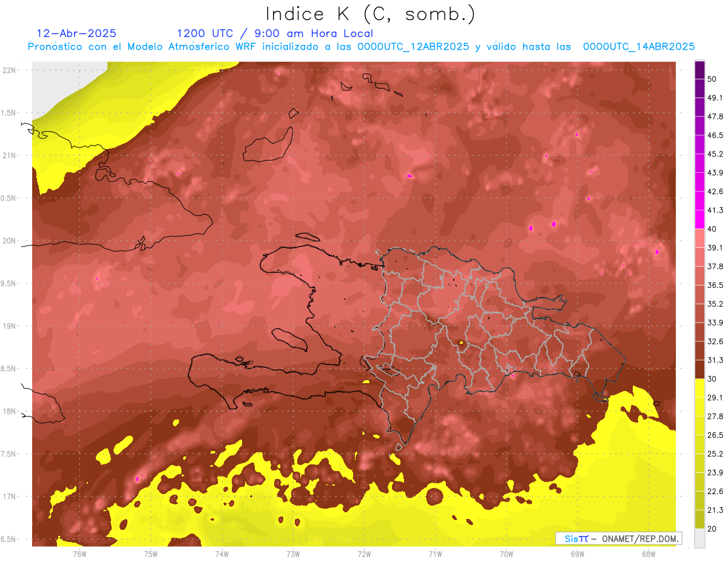Click the legend value '35.2'

point(715,304)
